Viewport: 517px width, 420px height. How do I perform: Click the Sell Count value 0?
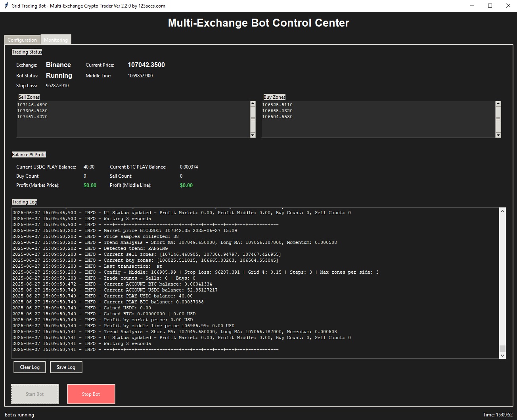tap(181, 176)
